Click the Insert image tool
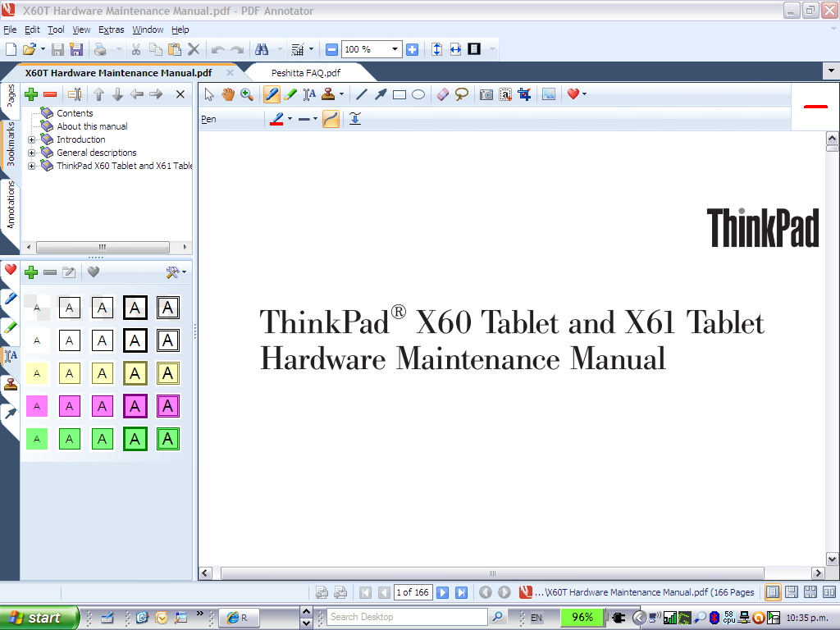This screenshot has width=840, height=630. click(x=549, y=95)
